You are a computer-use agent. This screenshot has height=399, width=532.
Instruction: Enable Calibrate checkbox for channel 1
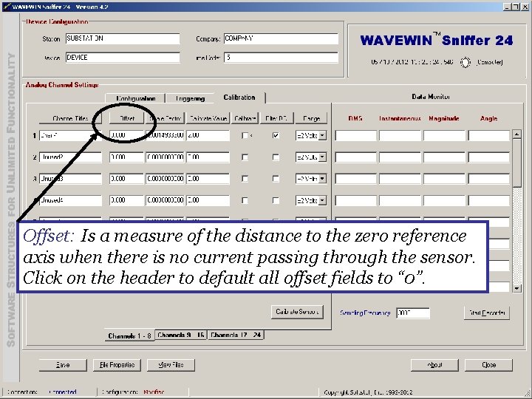point(245,135)
